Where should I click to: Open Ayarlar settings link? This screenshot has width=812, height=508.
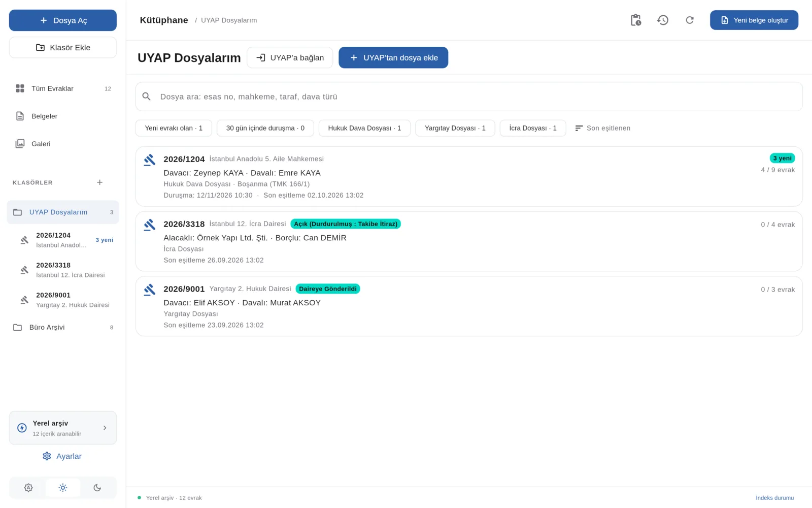coord(62,456)
